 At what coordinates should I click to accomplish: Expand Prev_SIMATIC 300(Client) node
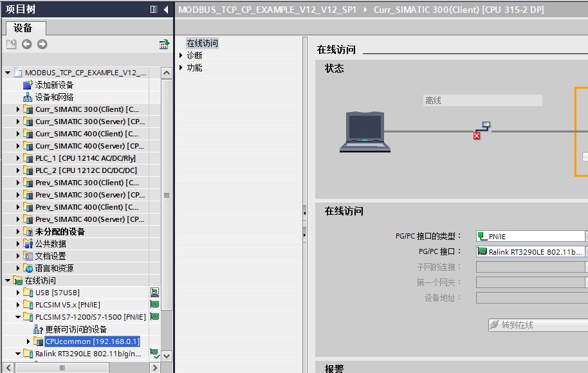point(17,183)
